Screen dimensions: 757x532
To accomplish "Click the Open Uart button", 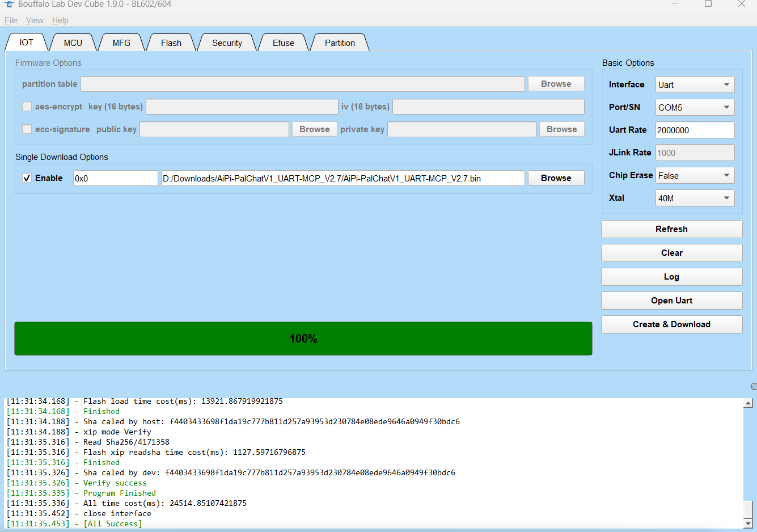I will (671, 301).
